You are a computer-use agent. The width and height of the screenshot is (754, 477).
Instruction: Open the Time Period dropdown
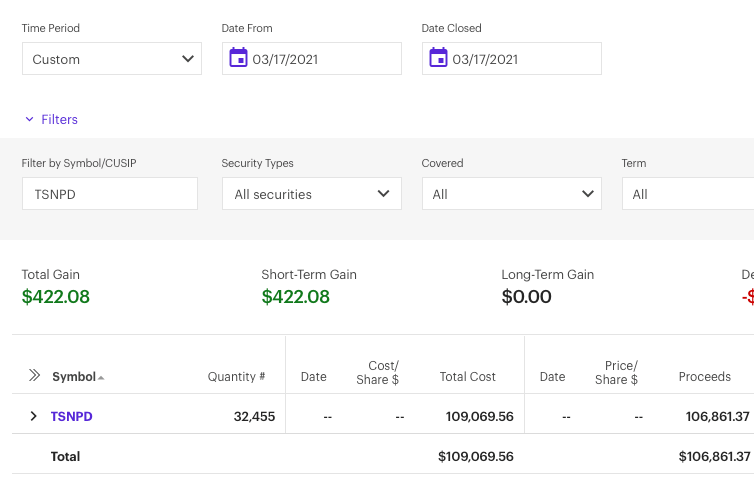[112, 59]
